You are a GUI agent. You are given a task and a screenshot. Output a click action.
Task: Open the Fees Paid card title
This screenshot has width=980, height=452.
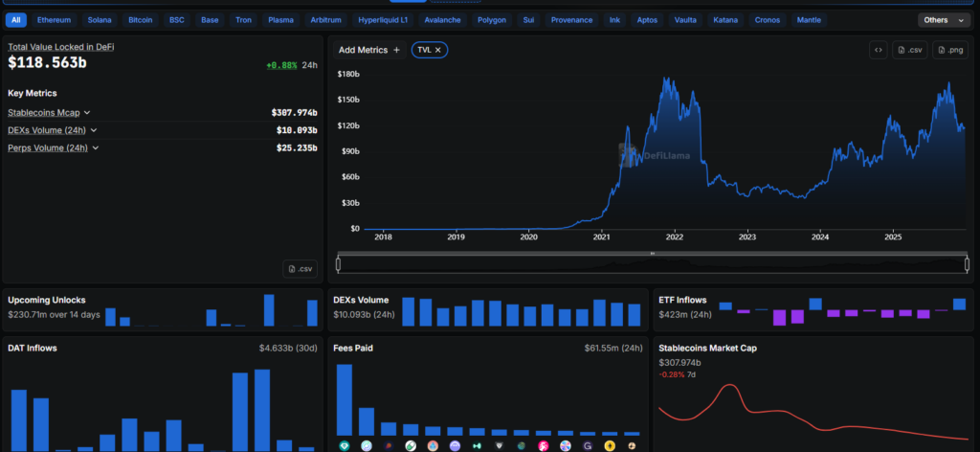(x=353, y=348)
